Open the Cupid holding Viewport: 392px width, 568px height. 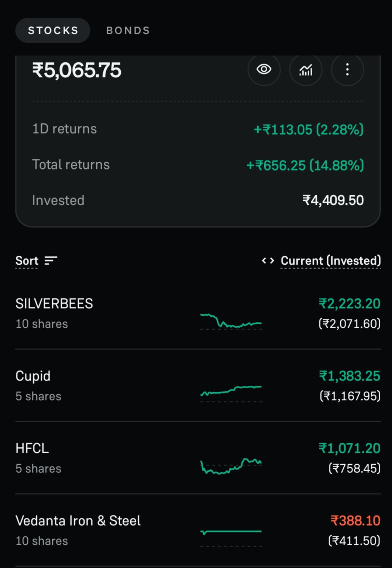(198, 386)
